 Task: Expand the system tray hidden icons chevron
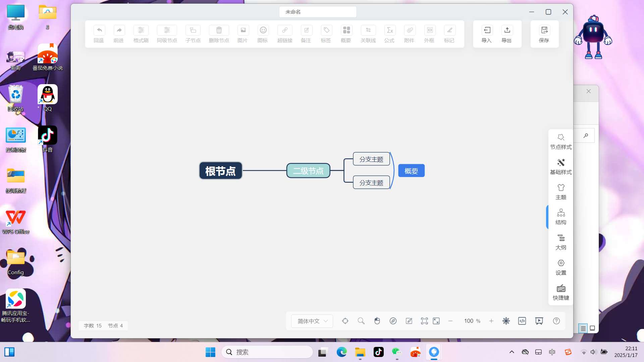pos(512,352)
